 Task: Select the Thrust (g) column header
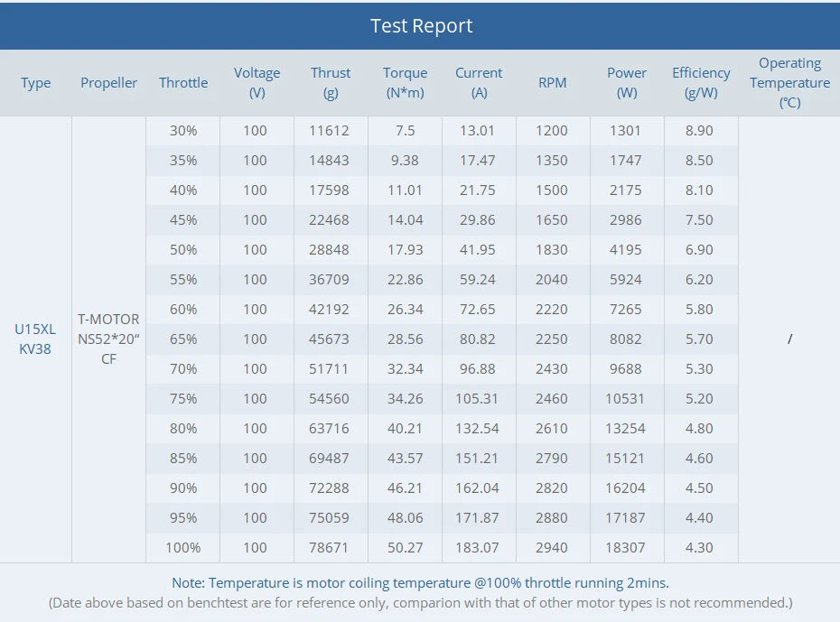point(331,82)
